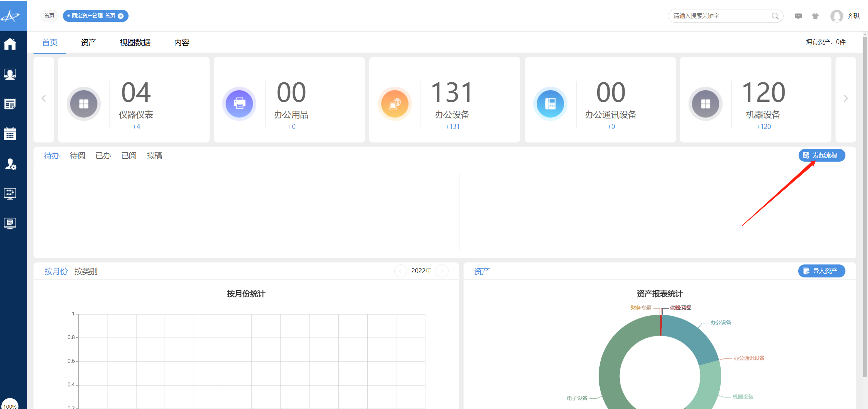Click the 100% zoom indicator

(10, 406)
